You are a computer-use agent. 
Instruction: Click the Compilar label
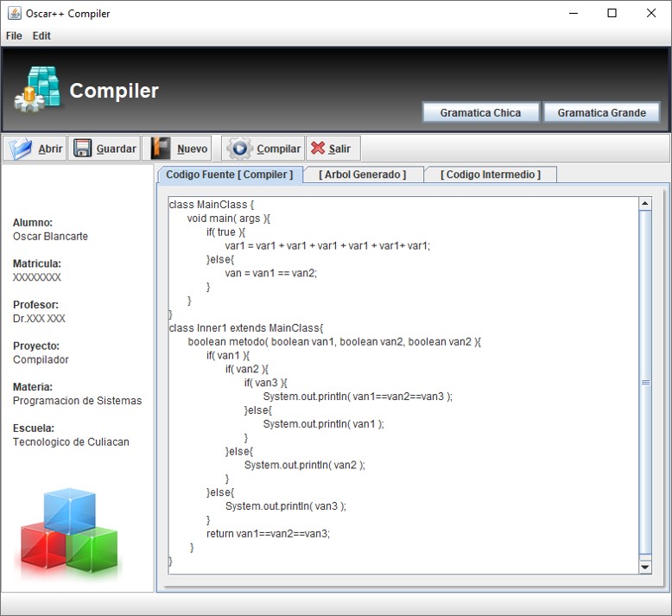(279, 149)
